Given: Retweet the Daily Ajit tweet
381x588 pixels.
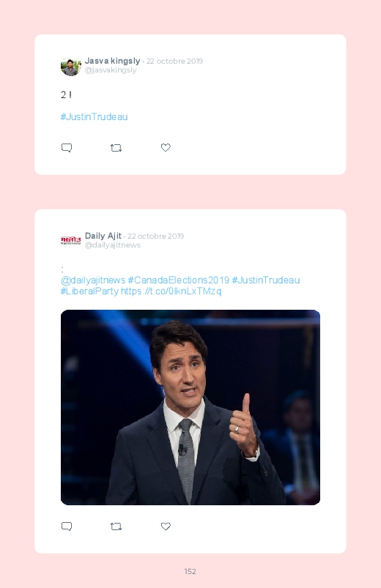Looking at the screenshot, I should pos(116,526).
